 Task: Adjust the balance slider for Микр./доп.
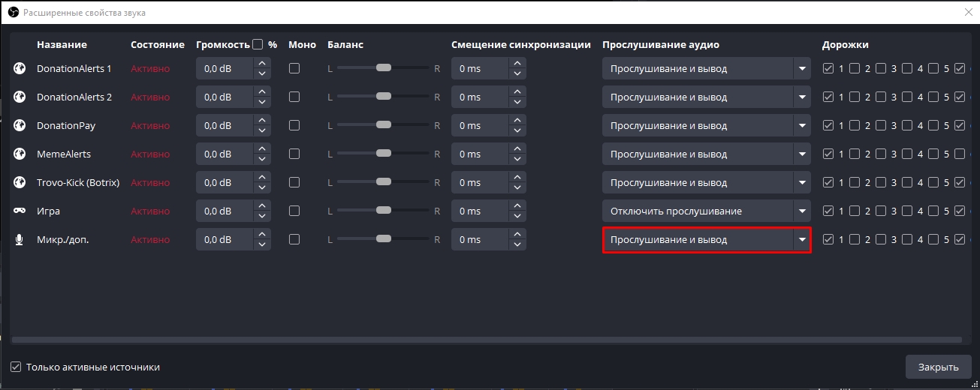coord(383,239)
